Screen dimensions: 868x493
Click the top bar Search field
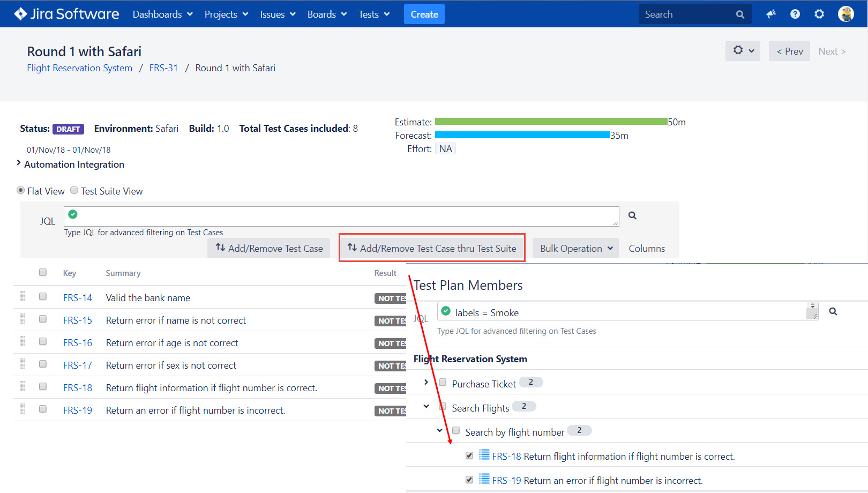695,14
